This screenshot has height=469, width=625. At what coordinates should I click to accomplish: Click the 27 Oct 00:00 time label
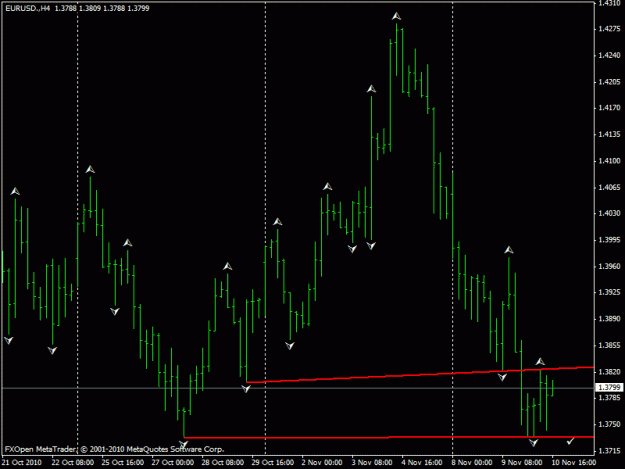[x=173, y=462]
